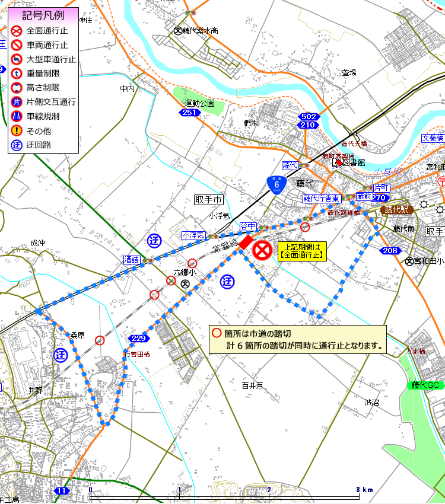Click the 新町高架橋 label
The height and width of the screenshot is (504, 445).
338,156
